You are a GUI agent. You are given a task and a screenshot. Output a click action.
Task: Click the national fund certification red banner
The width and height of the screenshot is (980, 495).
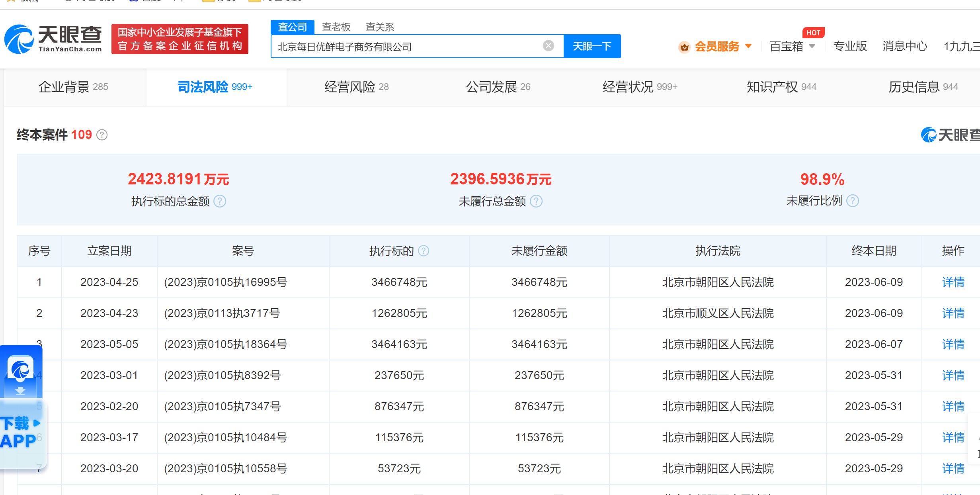[180, 39]
